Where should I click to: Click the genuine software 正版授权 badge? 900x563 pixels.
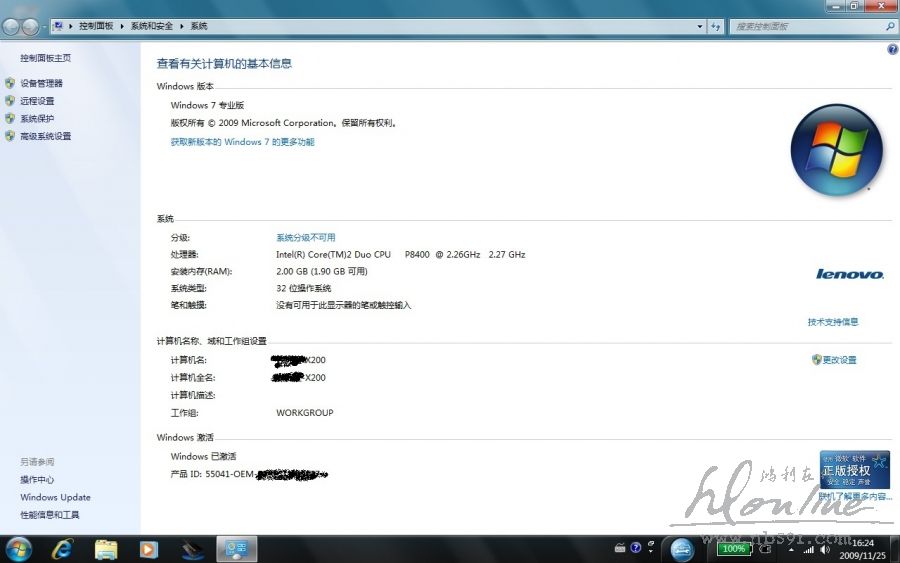pyautogui.click(x=855, y=469)
